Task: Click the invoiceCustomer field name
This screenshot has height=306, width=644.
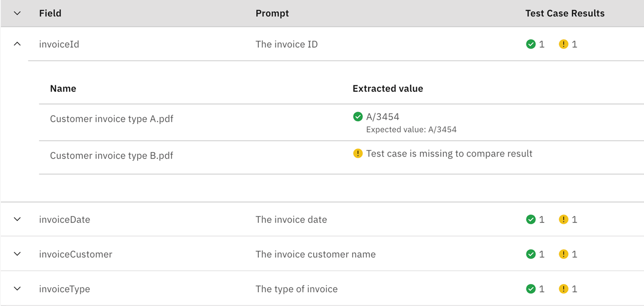Action: [76, 254]
